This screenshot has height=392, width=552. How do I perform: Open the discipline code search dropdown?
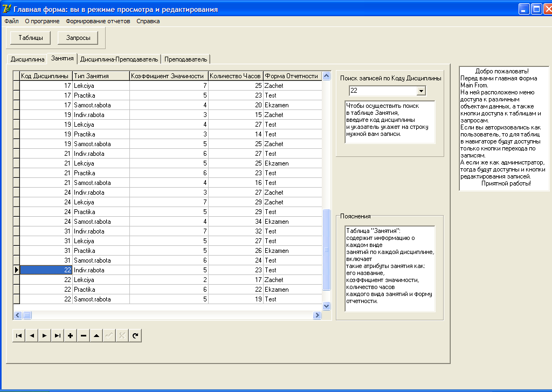(421, 91)
